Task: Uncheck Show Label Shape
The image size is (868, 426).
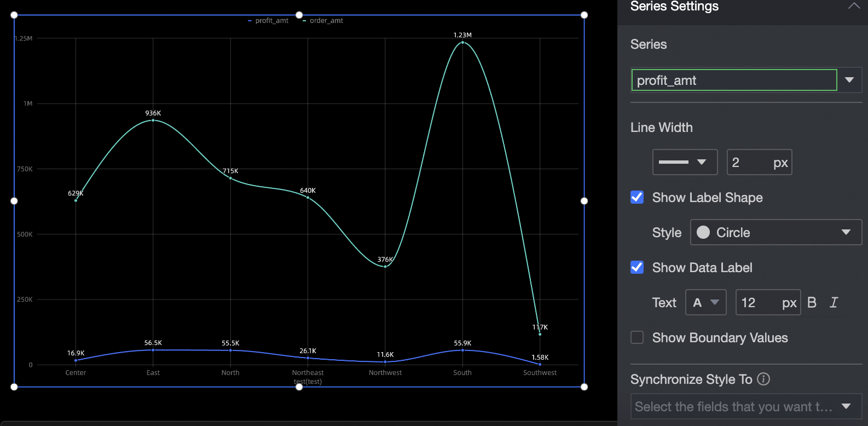Action: [x=637, y=197]
